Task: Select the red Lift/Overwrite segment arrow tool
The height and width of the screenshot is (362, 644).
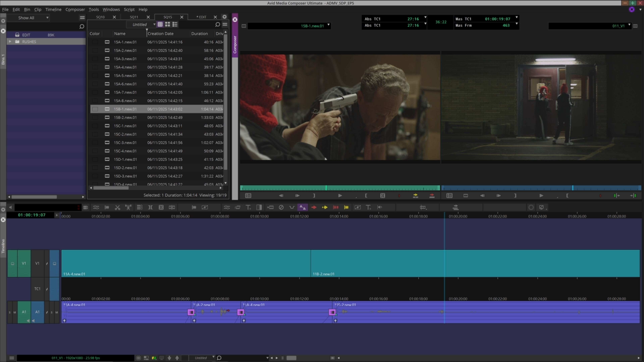Action: tap(314, 207)
